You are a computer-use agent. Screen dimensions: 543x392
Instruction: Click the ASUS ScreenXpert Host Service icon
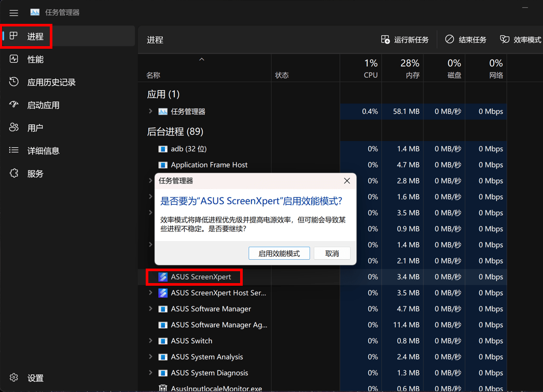coord(163,292)
